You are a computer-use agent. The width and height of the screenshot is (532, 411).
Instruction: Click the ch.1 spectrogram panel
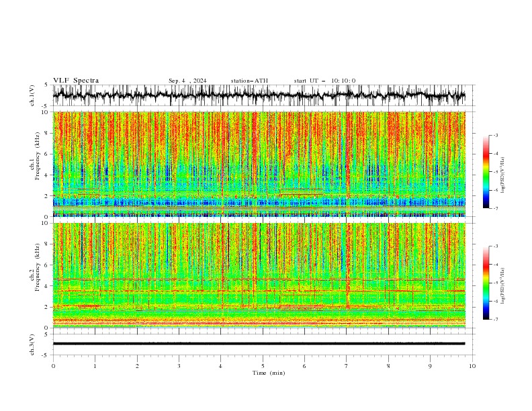pyautogui.click(x=259, y=164)
